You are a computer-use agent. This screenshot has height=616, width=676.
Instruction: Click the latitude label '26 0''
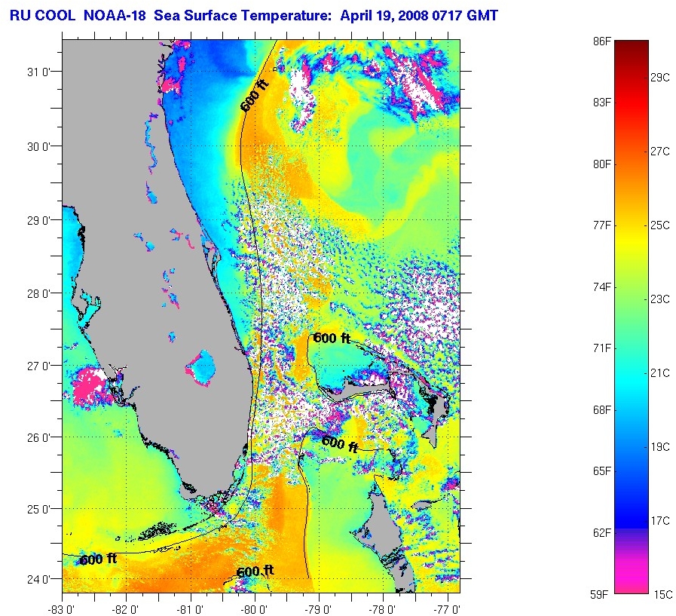pos(38,438)
